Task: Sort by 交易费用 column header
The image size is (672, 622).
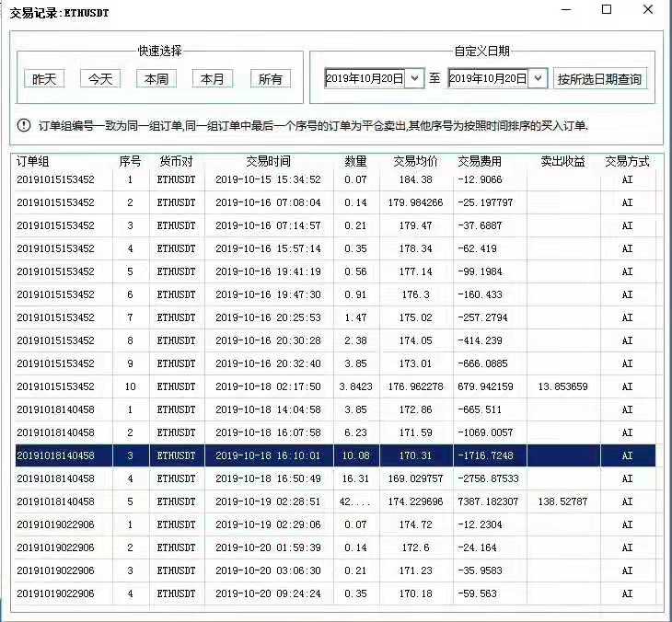Action: click(x=480, y=162)
